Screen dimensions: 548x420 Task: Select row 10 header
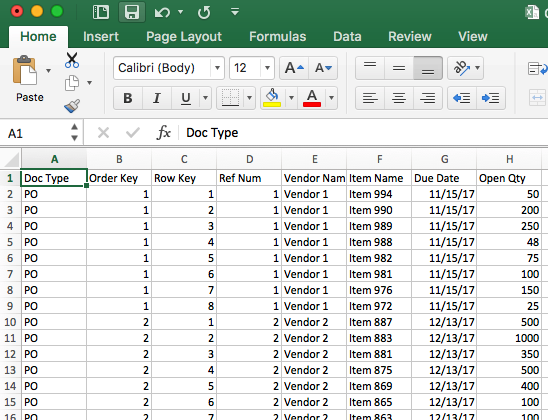pyautogui.click(x=10, y=322)
